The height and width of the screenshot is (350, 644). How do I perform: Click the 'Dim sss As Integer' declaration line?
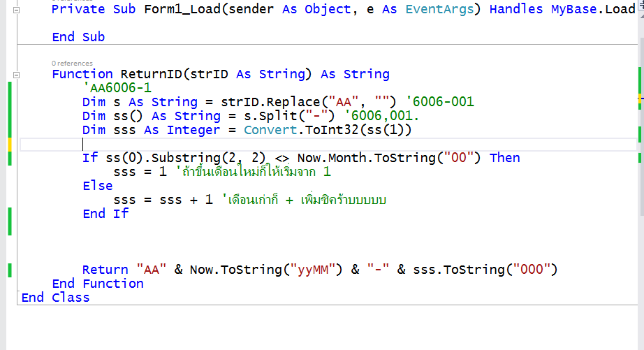247,130
